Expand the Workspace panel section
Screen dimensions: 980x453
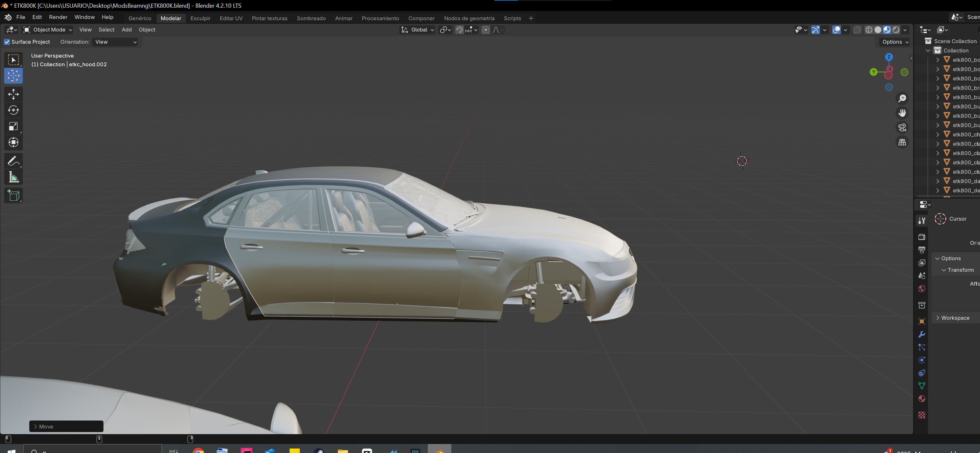coord(955,318)
